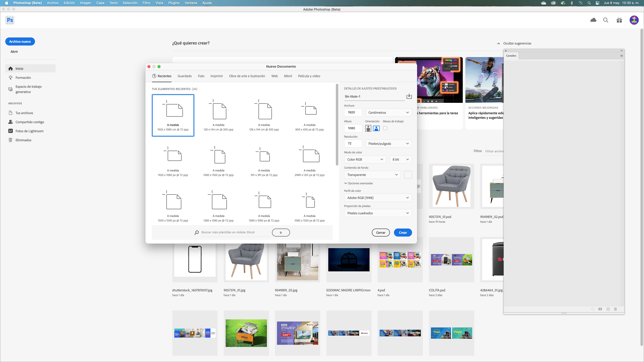Select landscape orientation icon
This screenshot has width=644, height=362.
pos(376,128)
